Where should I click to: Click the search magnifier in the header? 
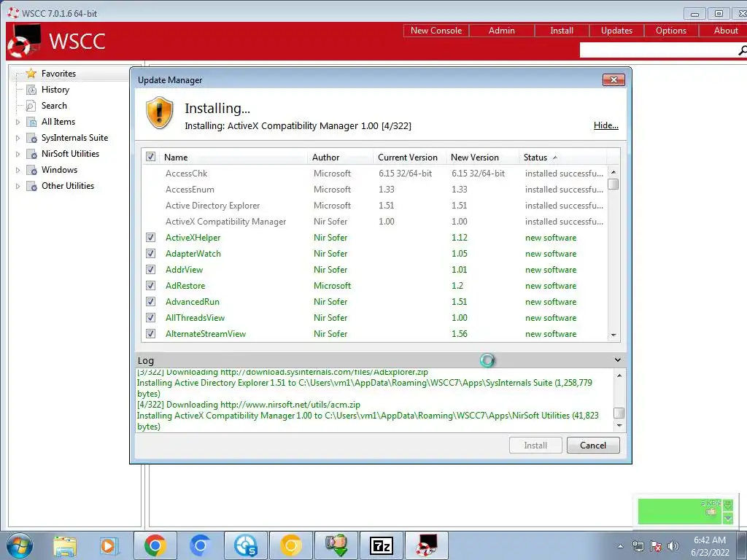pos(742,50)
